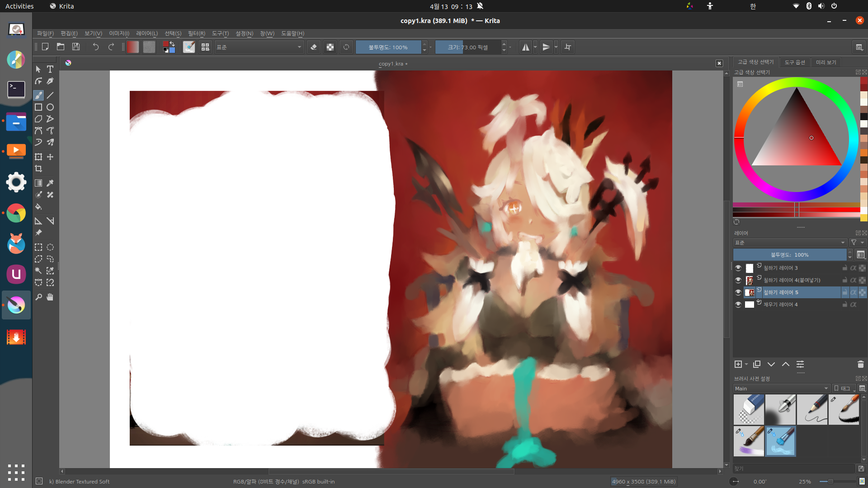Open horizontal mirror options arrow
The image size is (868, 488).
tap(535, 47)
